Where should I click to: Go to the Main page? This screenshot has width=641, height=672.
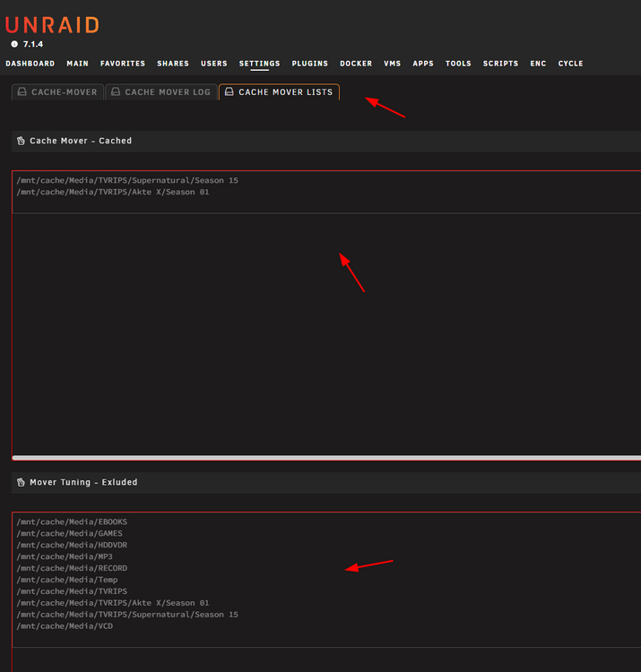78,64
